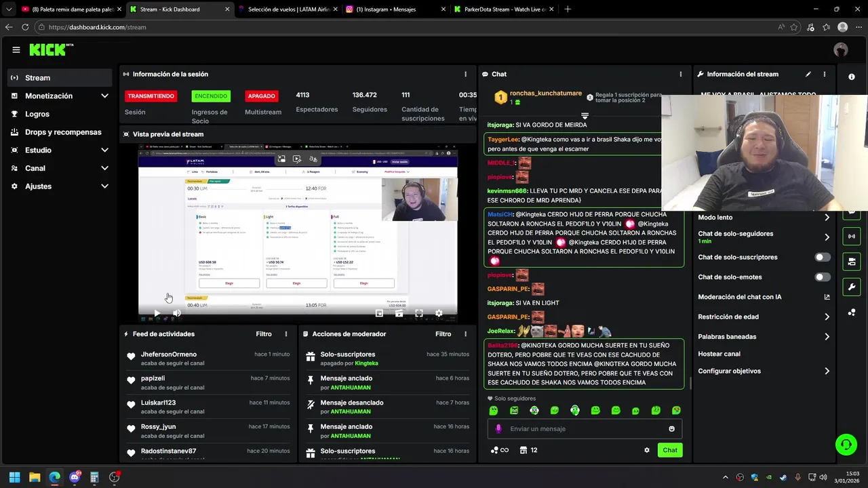The width and height of the screenshot is (868, 488).
Task: Open the emoji picker in chat input
Action: [672, 429]
